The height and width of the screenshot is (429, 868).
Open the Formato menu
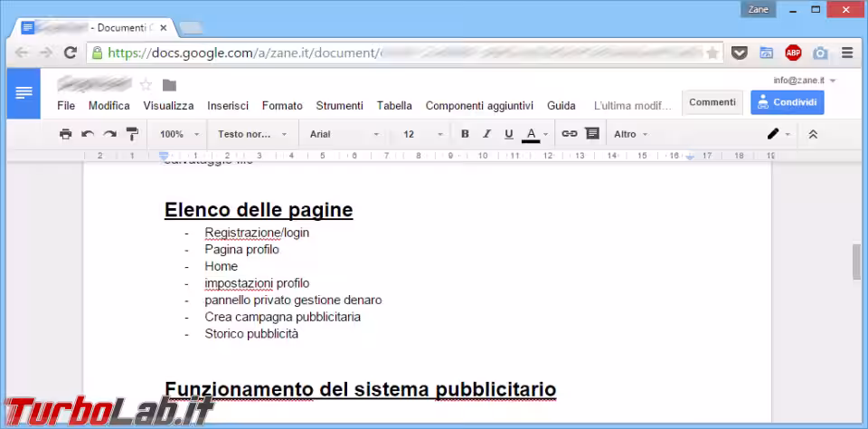282,106
